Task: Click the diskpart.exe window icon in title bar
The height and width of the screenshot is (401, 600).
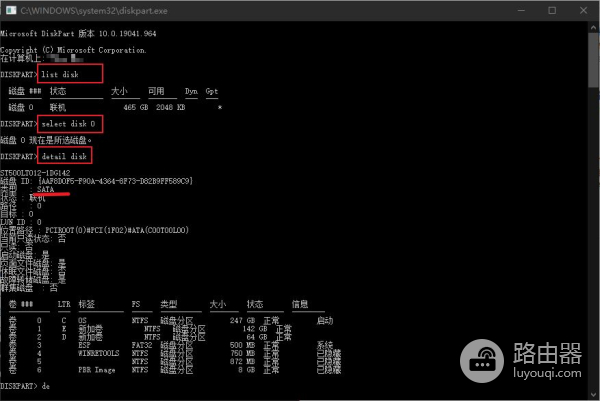Action: [10, 9]
